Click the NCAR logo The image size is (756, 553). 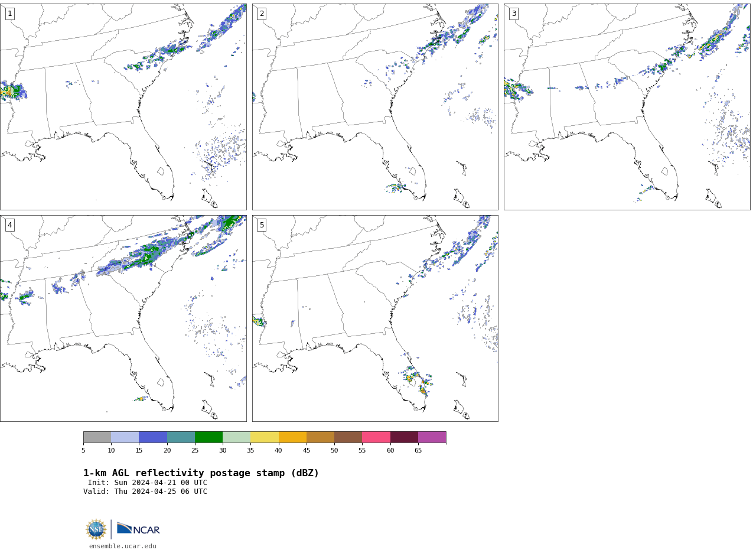pyautogui.click(x=138, y=529)
